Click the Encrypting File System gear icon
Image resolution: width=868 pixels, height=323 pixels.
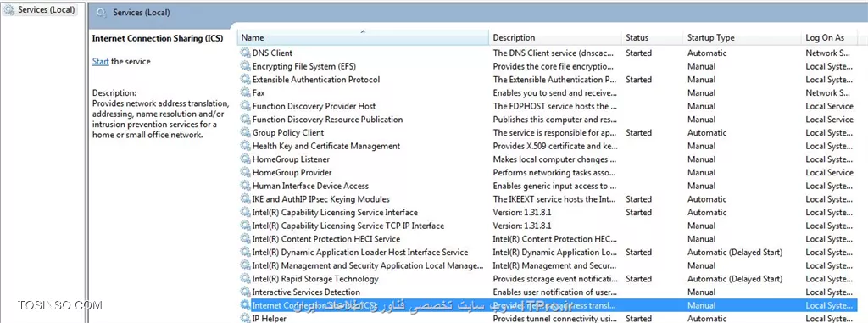click(x=245, y=66)
